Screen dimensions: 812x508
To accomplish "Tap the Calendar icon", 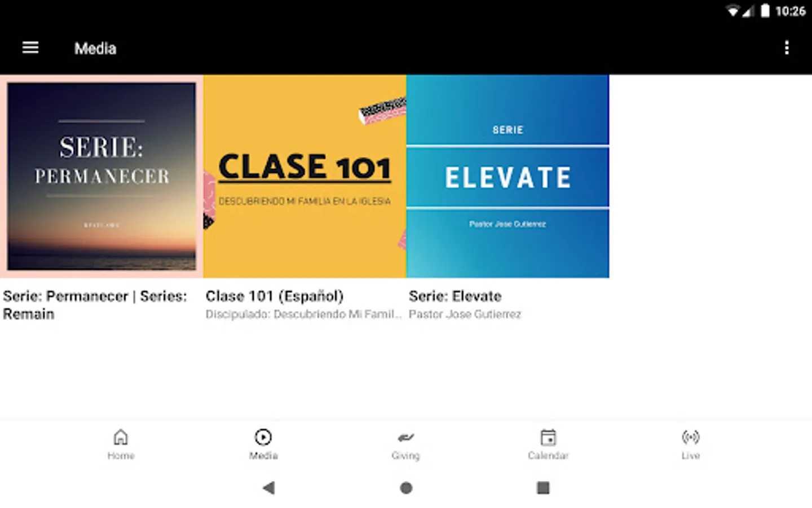I will (x=548, y=437).
